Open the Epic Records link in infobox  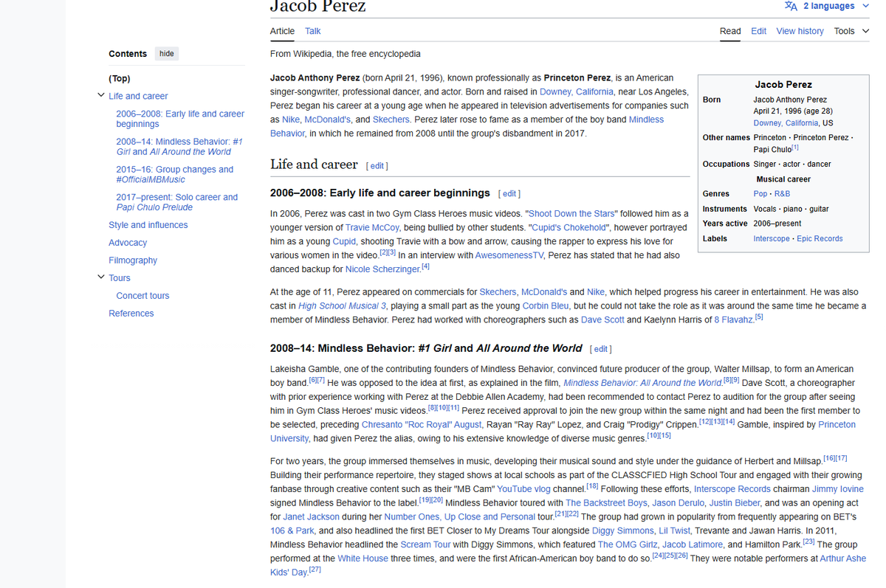click(x=820, y=239)
